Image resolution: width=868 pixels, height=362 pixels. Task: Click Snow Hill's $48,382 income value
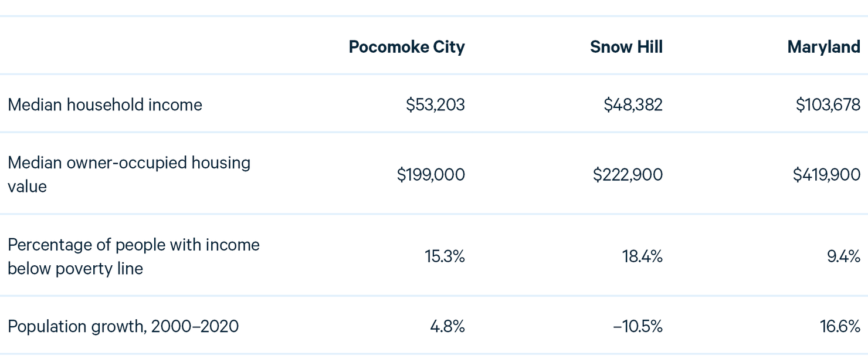coord(633,104)
